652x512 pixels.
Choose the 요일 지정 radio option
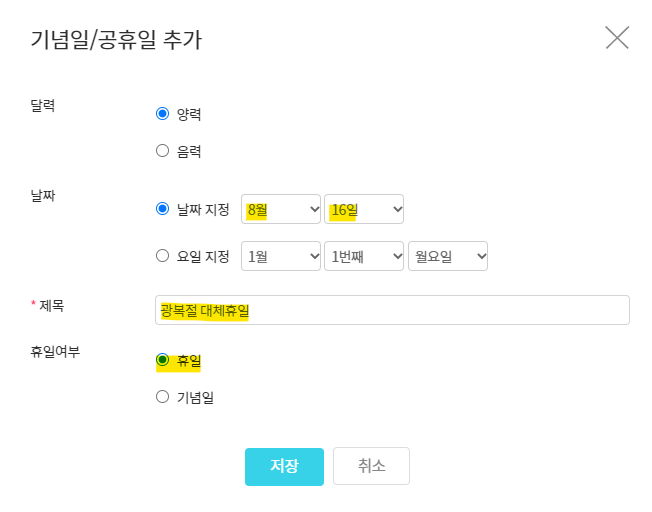tap(163, 256)
